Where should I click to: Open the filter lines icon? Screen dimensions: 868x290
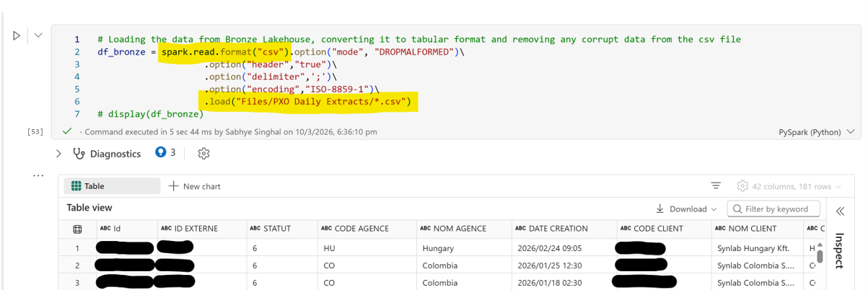pyautogui.click(x=716, y=186)
